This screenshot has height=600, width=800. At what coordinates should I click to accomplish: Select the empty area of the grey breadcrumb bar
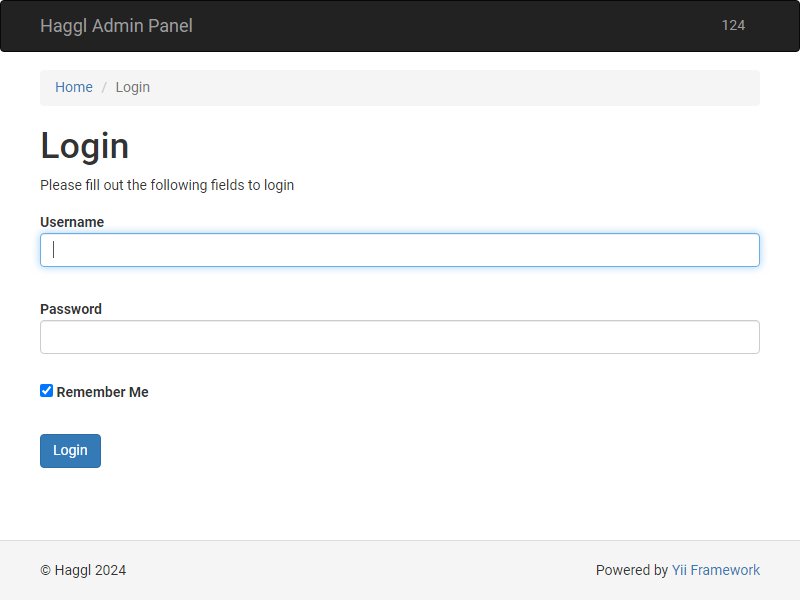(x=454, y=88)
